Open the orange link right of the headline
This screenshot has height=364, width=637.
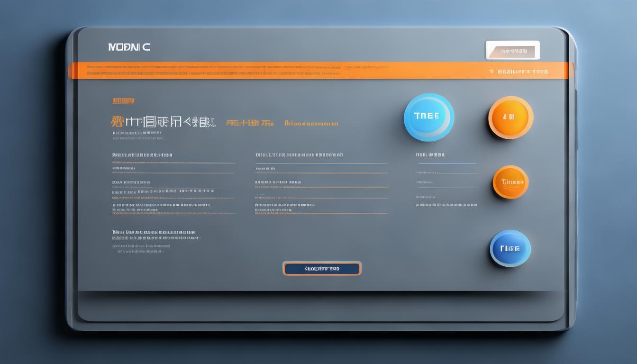pyautogui.click(x=311, y=123)
